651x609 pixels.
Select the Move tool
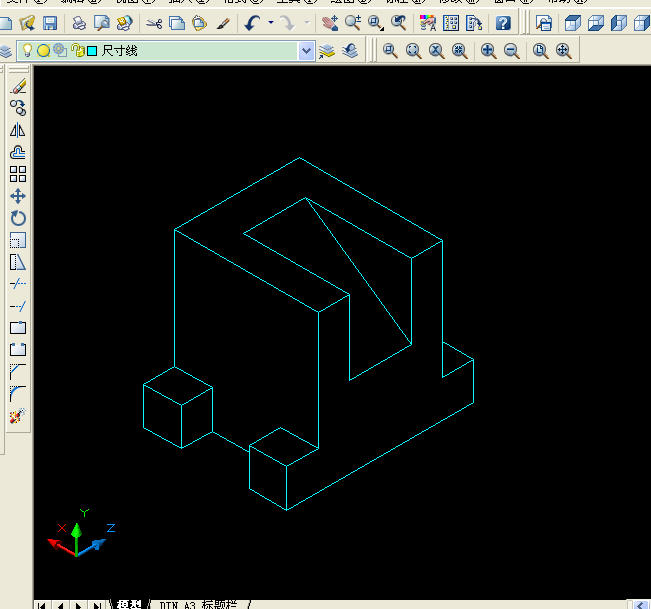click(x=18, y=196)
